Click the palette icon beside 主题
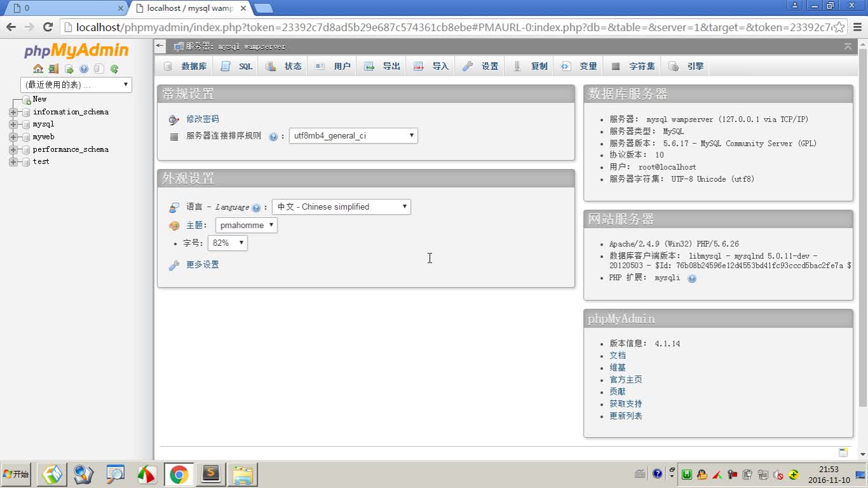Image resolution: width=868 pixels, height=488 pixels. tap(174, 226)
